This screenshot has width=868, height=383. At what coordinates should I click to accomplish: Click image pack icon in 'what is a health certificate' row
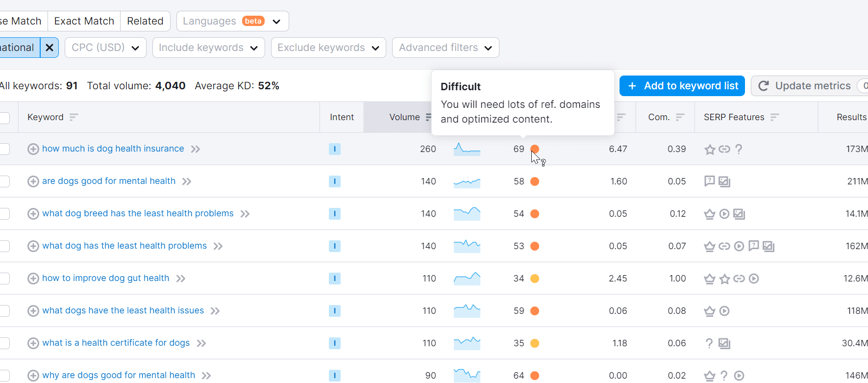(x=724, y=343)
